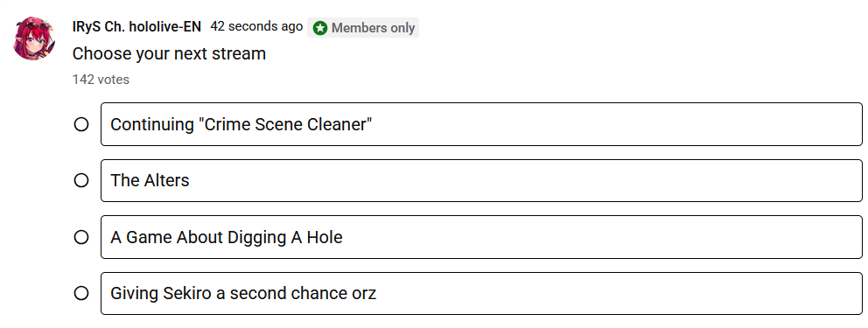Click the "Crime Scene Cleaner" quoted text
Image resolution: width=868 pixels, height=328 pixels.
pyautogui.click(x=285, y=124)
